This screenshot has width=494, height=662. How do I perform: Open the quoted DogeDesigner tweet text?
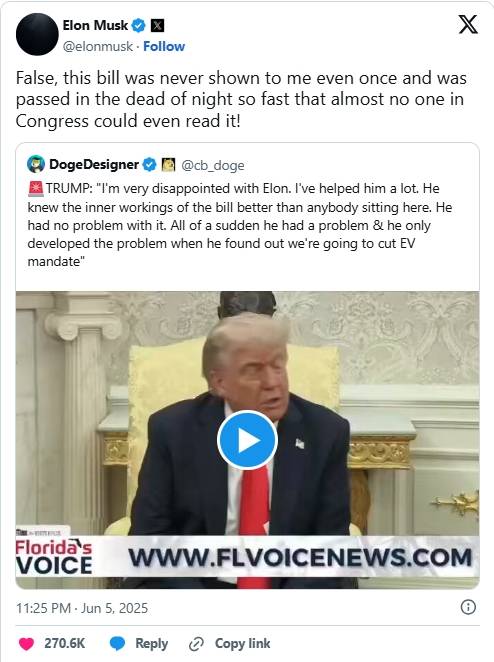coord(239,225)
